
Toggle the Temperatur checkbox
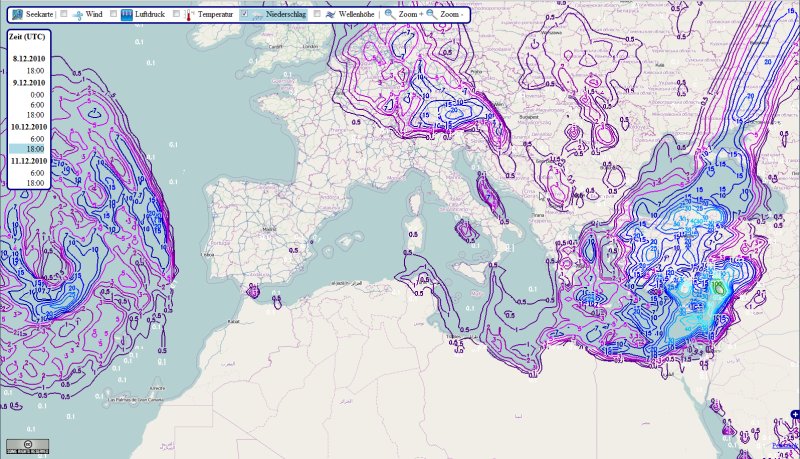coord(174,15)
